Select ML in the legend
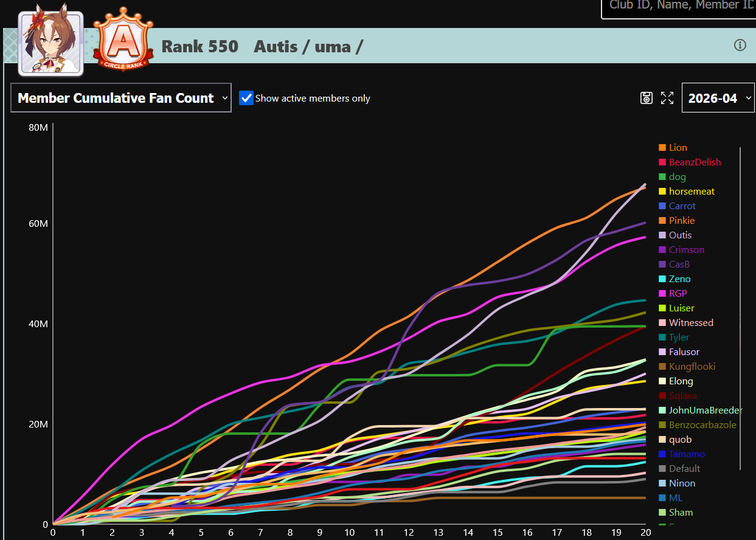The height and width of the screenshot is (540, 756). (x=671, y=497)
